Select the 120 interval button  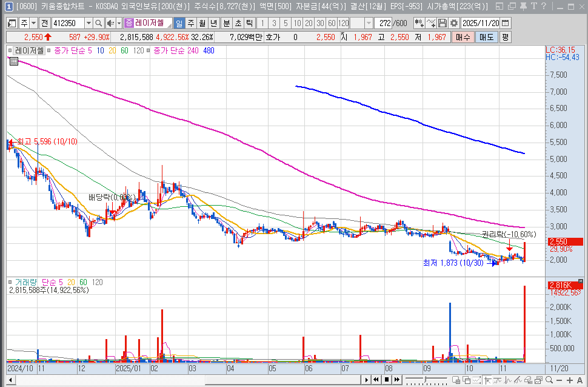tap(343, 23)
